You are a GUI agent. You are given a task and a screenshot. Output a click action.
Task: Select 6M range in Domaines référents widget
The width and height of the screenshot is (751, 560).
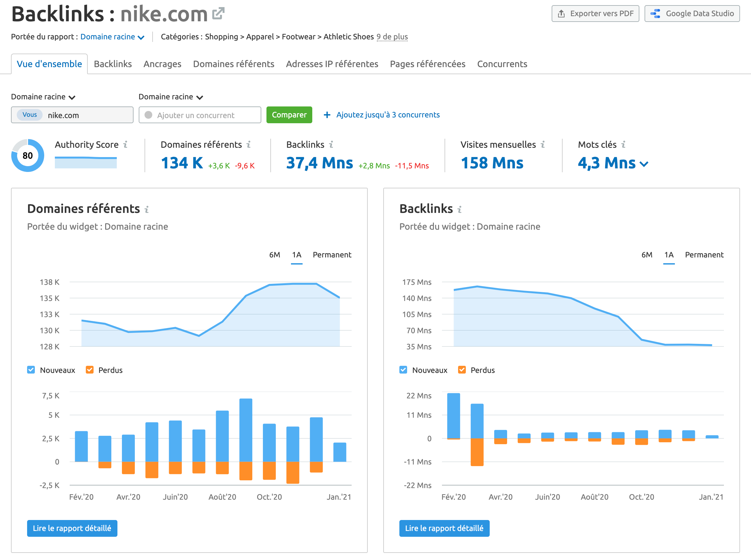[275, 255]
